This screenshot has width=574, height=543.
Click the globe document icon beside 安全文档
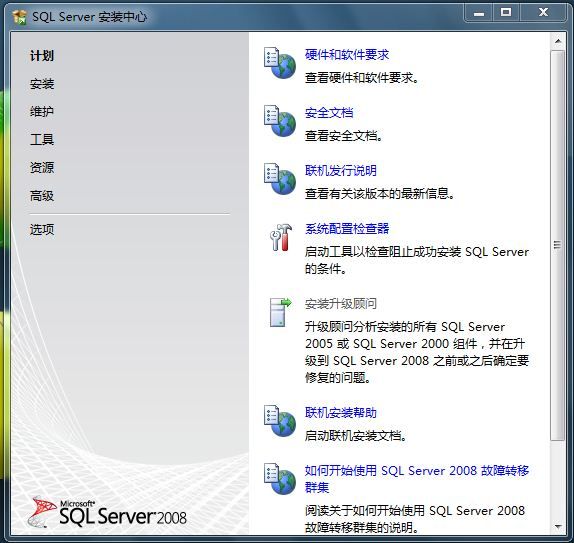280,121
